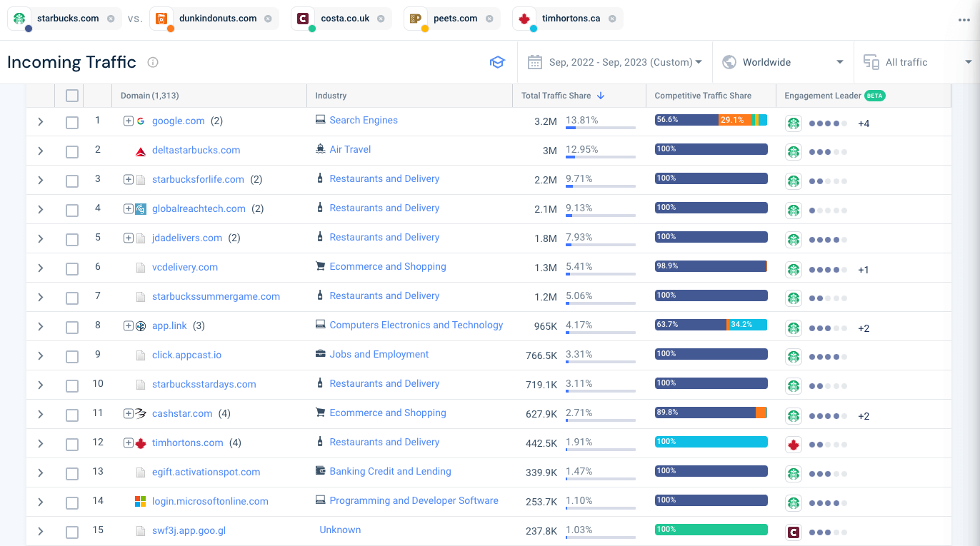The height and width of the screenshot is (546, 980).
Task: Click the globe icon beside Worldwide
Action: tap(729, 62)
